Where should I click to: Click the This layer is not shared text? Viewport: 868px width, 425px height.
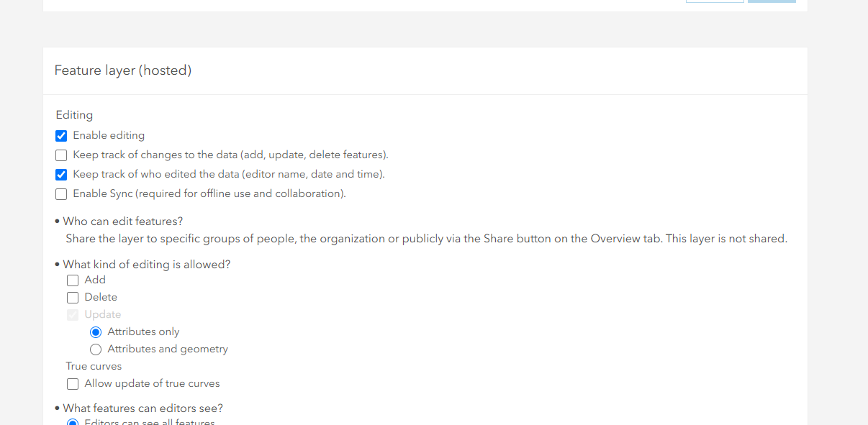[726, 238]
